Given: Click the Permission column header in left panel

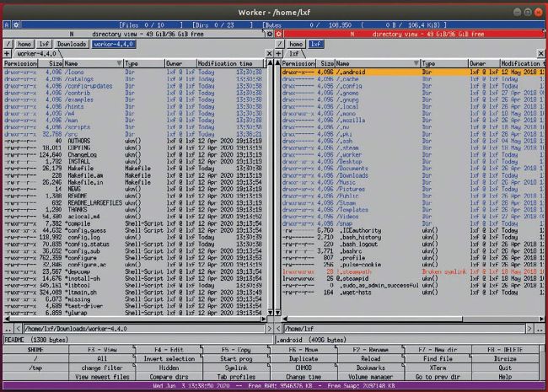Looking at the screenshot, I should [20, 63].
